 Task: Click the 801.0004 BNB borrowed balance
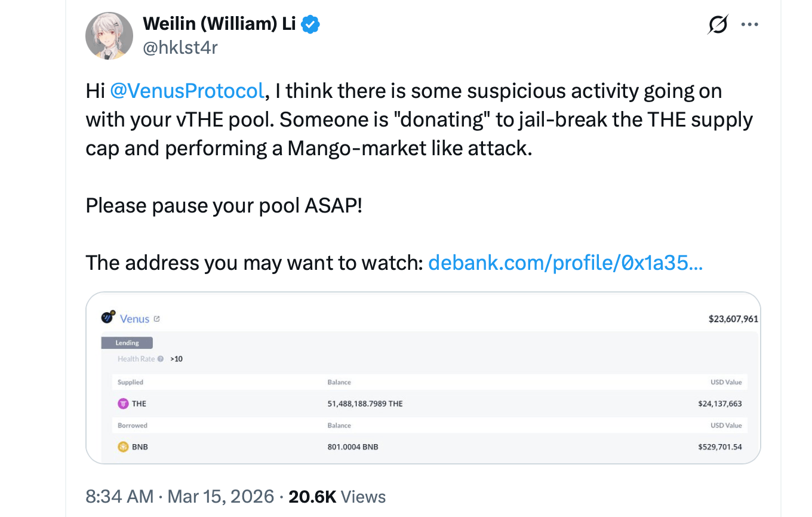pyautogui.click(x=352, y=447)
